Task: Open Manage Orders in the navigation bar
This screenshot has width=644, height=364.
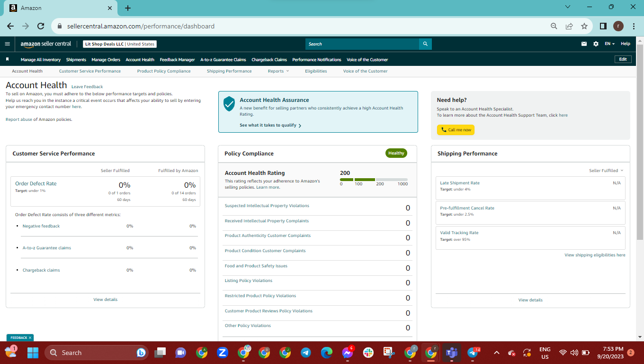Action: [106, 60]
